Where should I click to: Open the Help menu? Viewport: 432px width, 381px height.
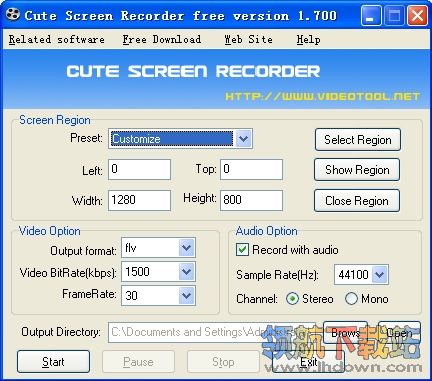[x=308, y=39]
